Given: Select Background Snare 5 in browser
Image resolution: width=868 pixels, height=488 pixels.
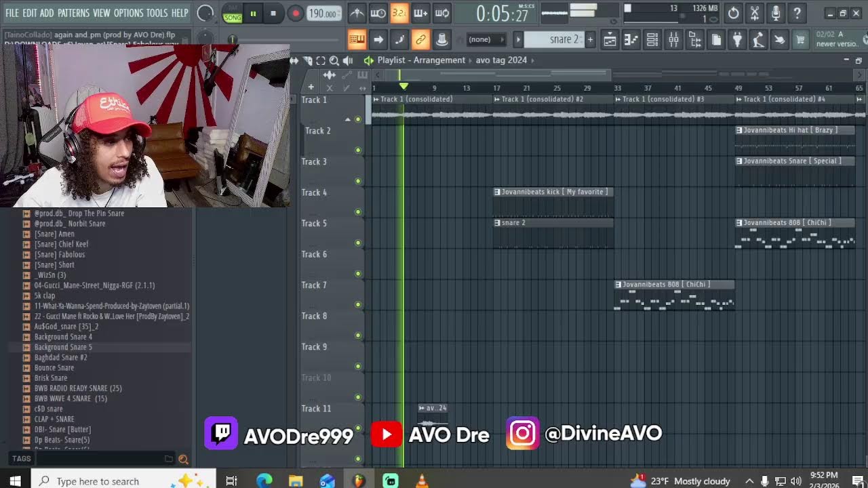Looking at the screenshot, I should point(63,347).
